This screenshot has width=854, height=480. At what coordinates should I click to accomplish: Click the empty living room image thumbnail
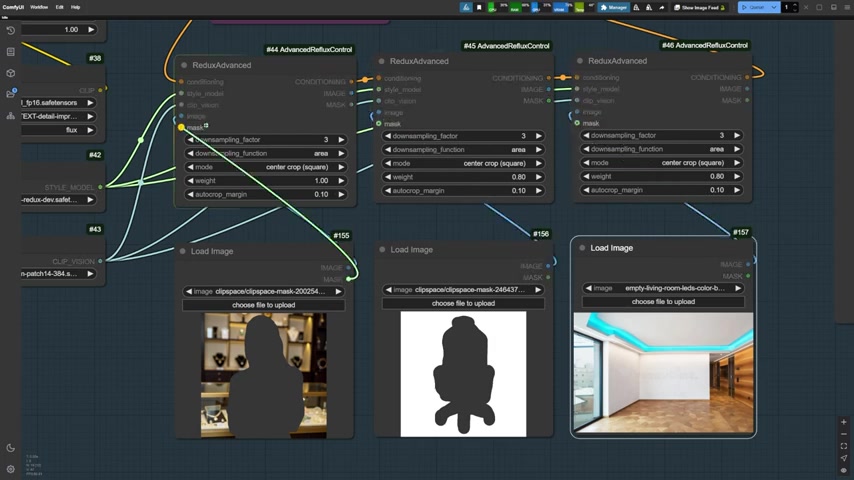663,373
